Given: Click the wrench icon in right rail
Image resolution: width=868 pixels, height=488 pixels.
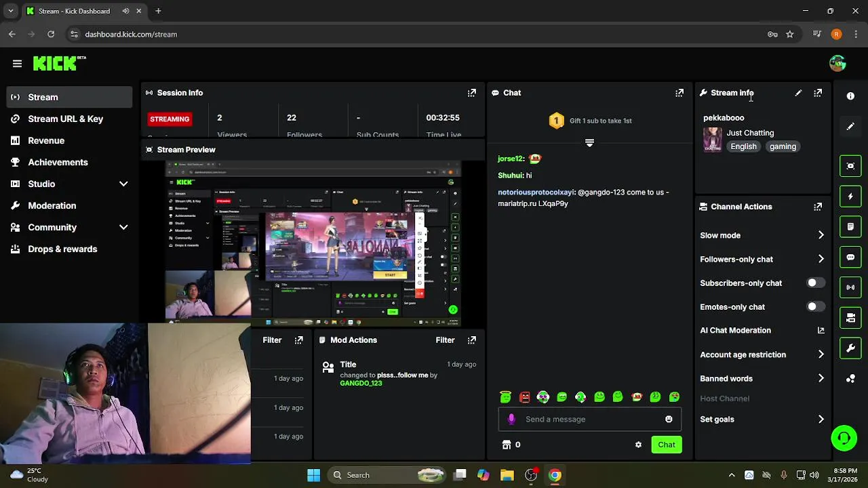Looking at the screenshot, I should coord(850,348).
